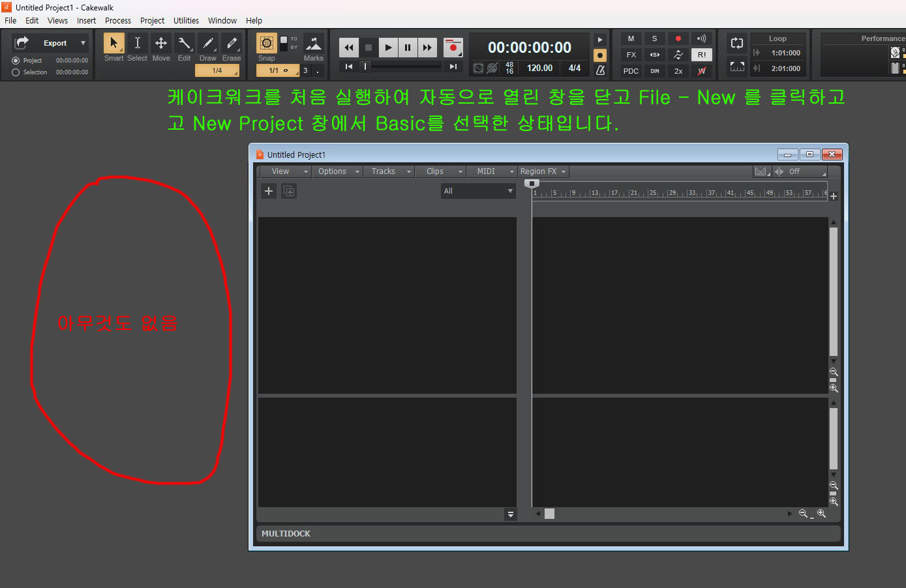
Task: Toggle metronome during playback
Action: click(600, 40)
